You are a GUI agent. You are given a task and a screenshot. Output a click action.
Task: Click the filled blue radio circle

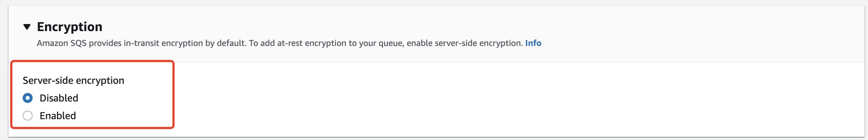click(x=28, y=98)
